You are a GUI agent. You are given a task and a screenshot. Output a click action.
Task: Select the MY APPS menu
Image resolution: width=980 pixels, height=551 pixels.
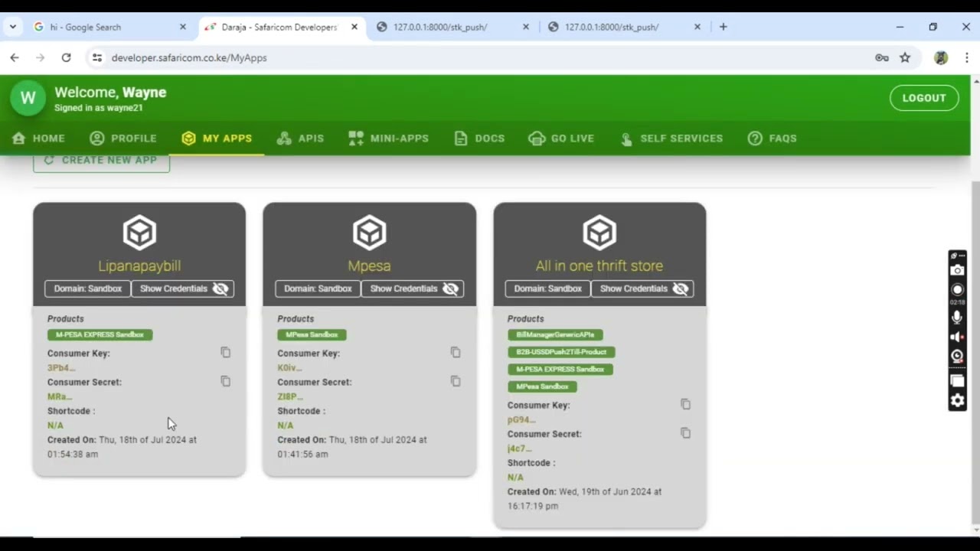[217, 139]
